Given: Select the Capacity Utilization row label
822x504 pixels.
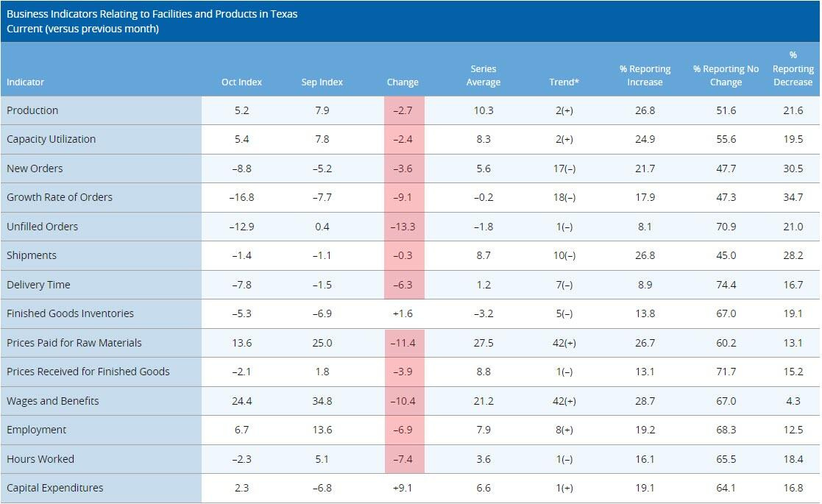Looking at the screenshot, I should click(x=51, y=139).
